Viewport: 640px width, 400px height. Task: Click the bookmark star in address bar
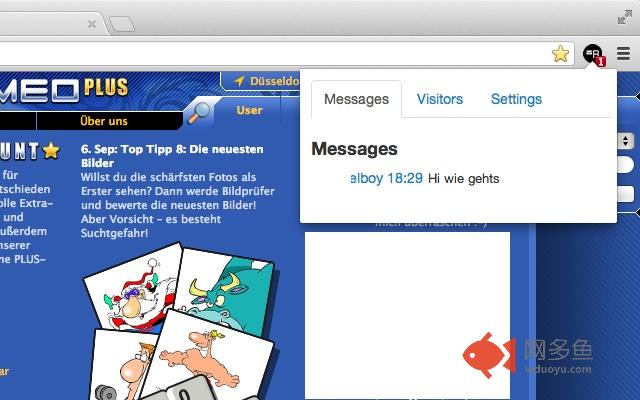pyautogui.click(x=560, y=54)
